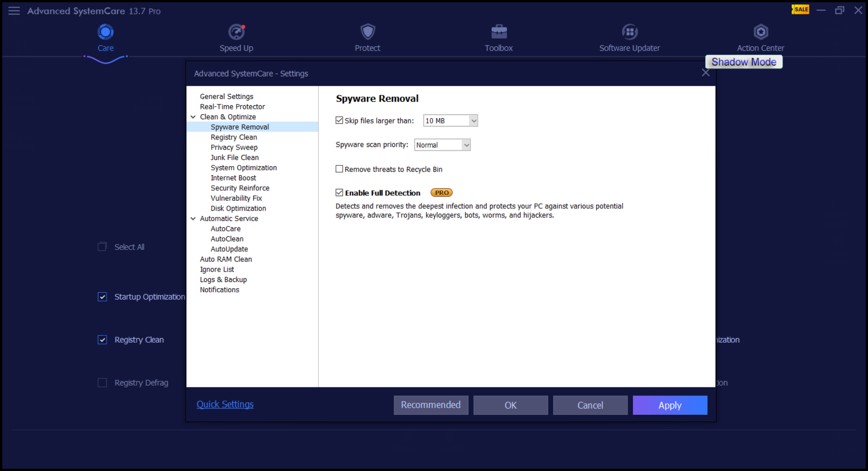Open Disk Optimization settings

[x=238, y=208]
